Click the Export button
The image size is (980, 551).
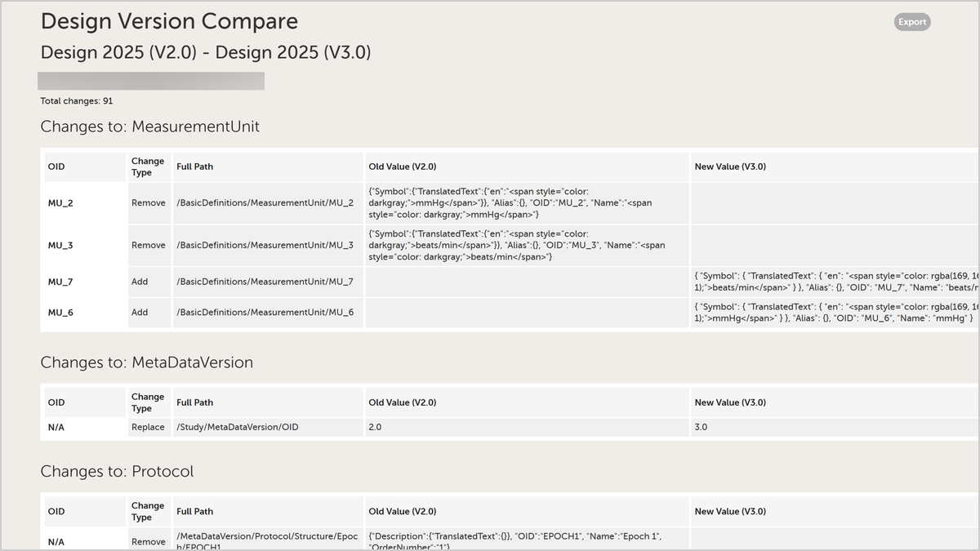[912, 22]
